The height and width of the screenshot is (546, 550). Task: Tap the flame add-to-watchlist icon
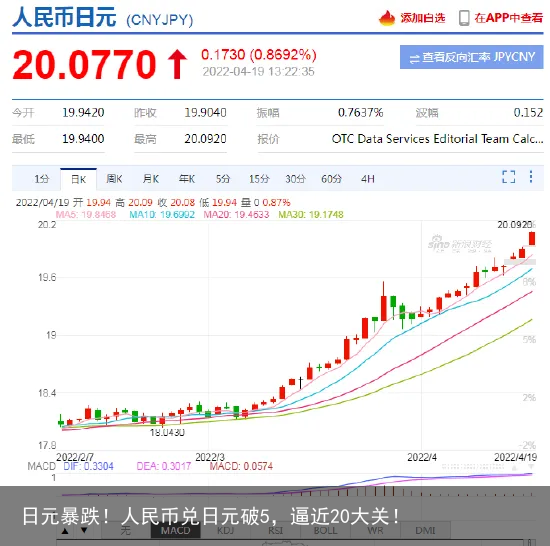[387, 18]
